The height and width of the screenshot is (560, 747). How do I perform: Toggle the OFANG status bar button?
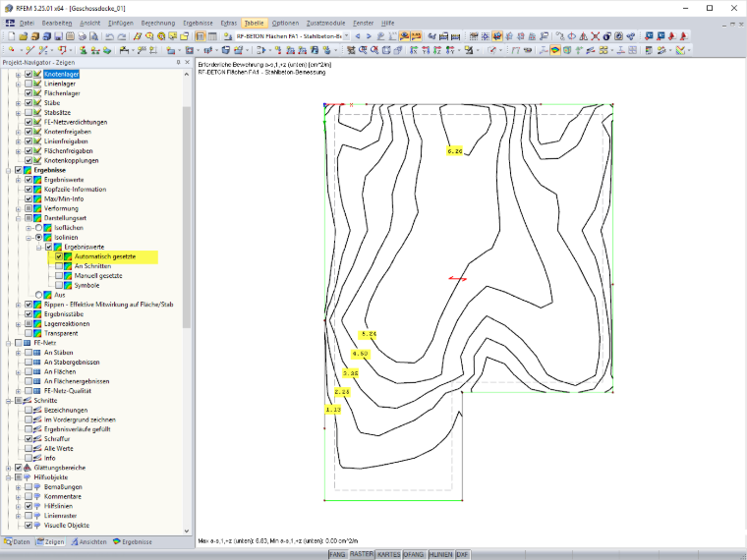click(414, 555)
